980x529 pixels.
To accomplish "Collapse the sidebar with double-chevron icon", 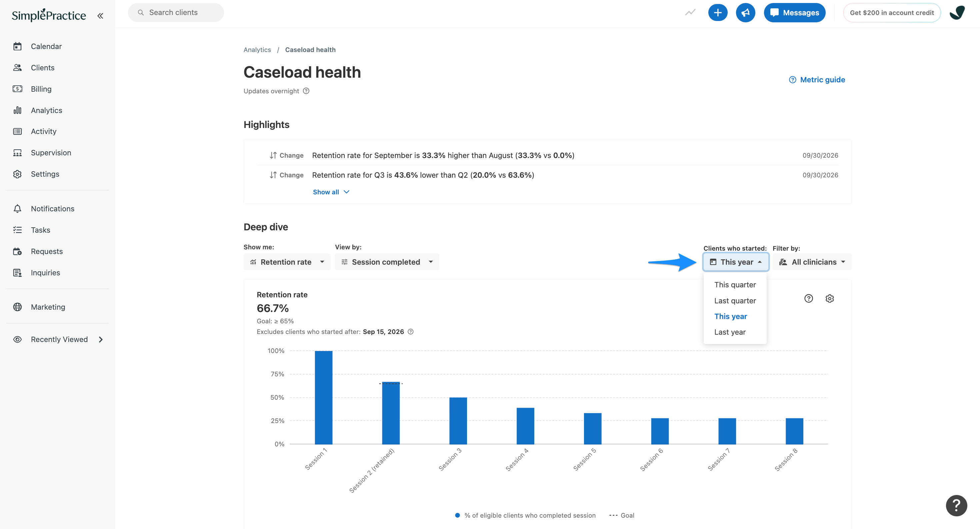I will (x=100, y=16).
